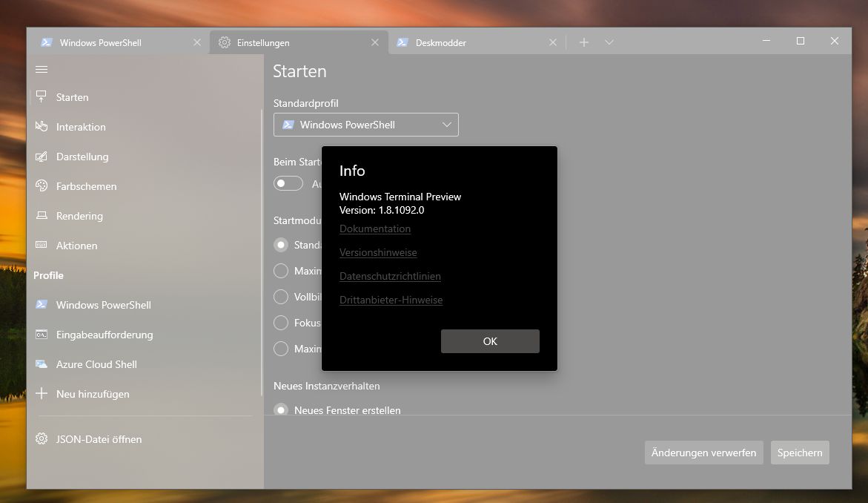
Task: Click the sidebar vertical scrollbar
Action: [261, 252]
